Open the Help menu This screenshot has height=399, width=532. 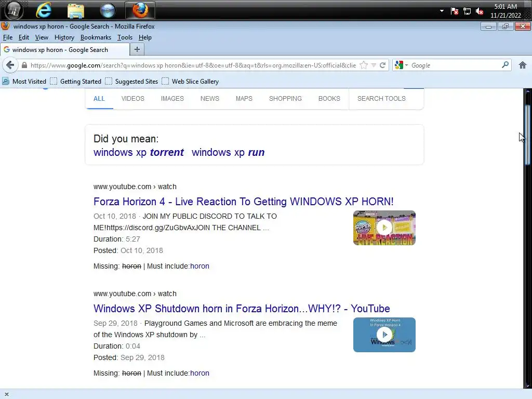pyautogui.click(x=145, y=37)
